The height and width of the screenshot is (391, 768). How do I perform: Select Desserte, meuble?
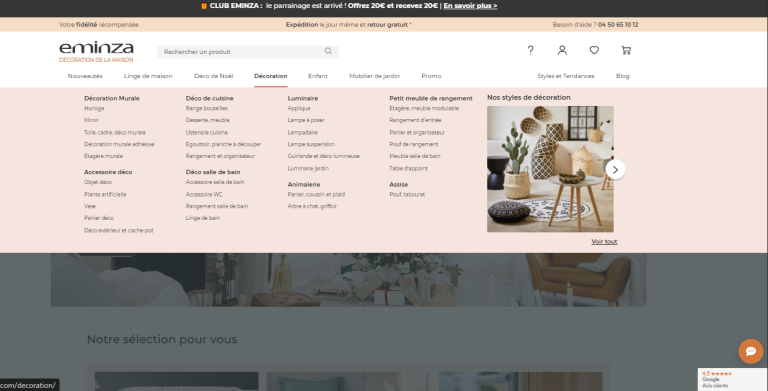tap(208, 120)
